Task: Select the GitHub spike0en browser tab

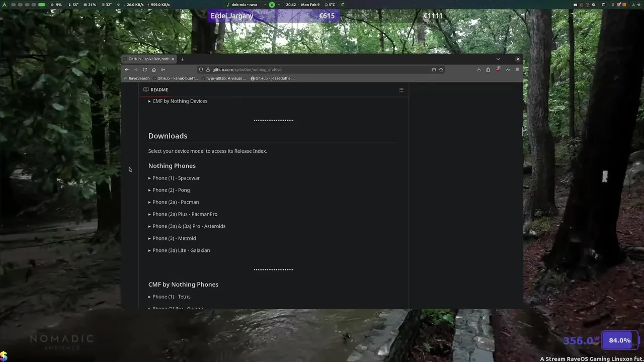Action: click(x=149, y=59)
